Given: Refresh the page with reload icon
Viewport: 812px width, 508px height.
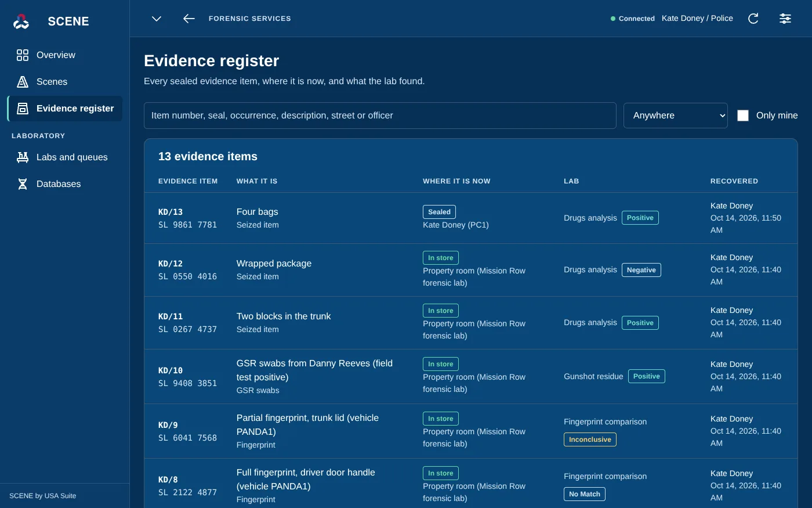Looking at the screenshot, I should click(x=753, y=19).
